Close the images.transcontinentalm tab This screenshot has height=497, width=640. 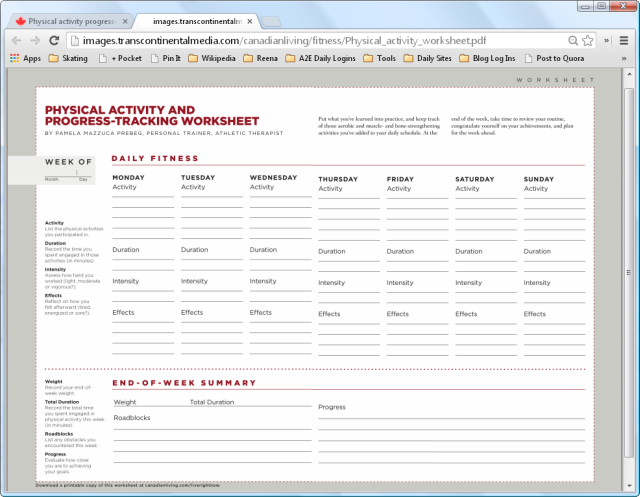[x=250, y=21]
